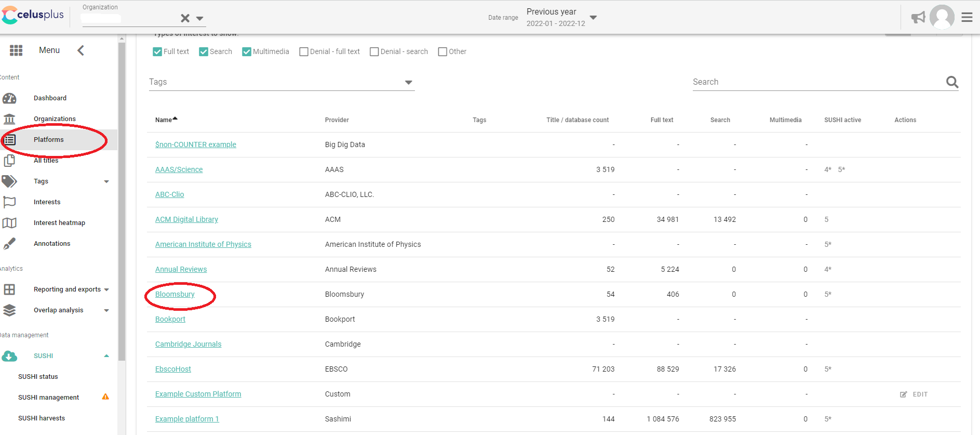
Task: Open the announcements megaphone icon
Action: (x=918, y=18)
